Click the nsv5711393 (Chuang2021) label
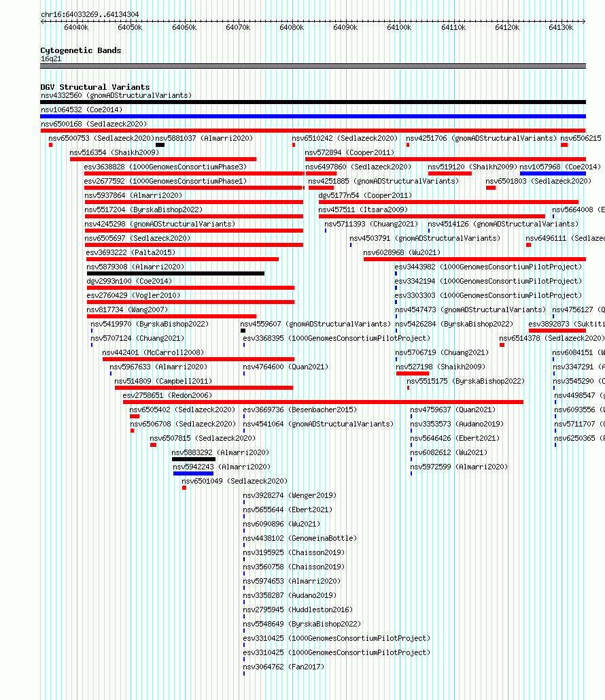Screen dimensions: 605x700 click(371, 224)
